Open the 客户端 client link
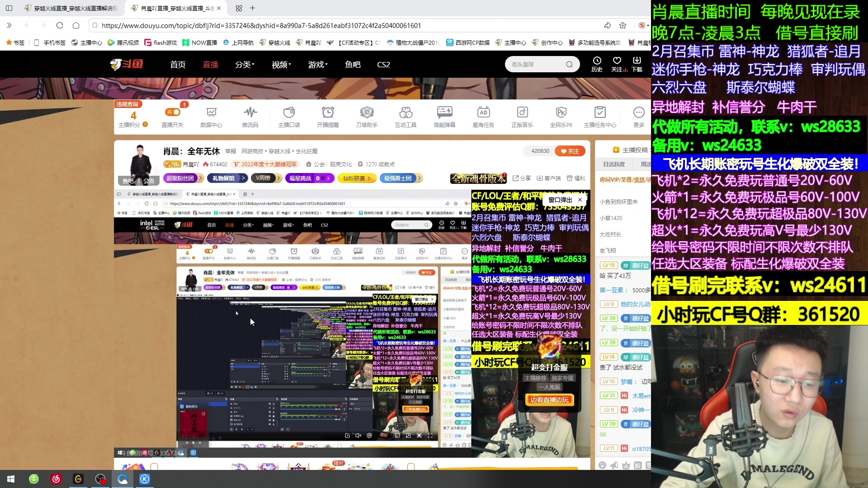This screenshot has height=488, width=868. tap(549, 178)
